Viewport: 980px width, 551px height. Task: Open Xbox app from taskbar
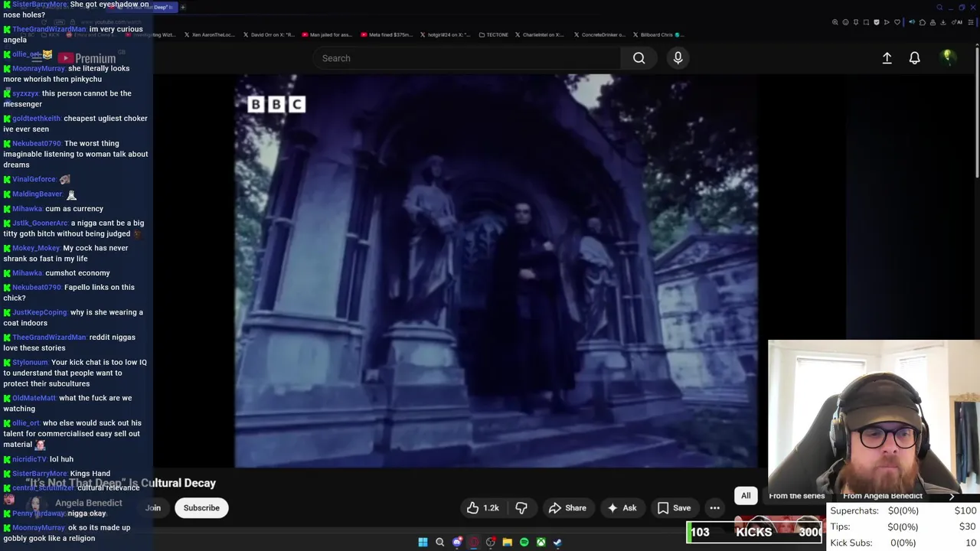(x=541, y=542)
